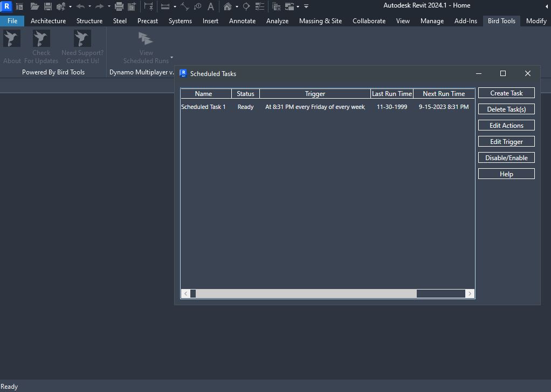Click the Revit icon in Scheduled Tasks title
Viewport: 551px width, 392px height.
[183, 73]
